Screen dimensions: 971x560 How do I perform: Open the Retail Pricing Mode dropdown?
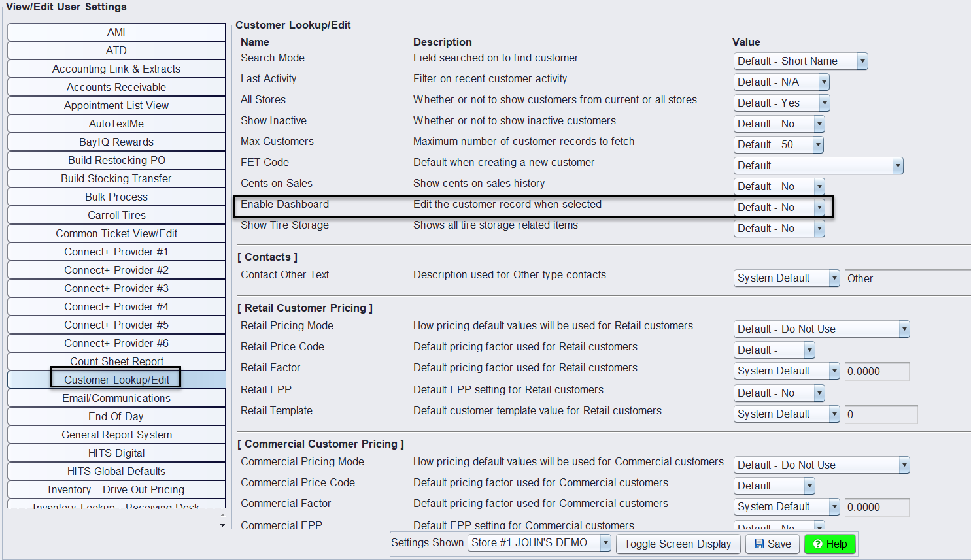pyautogui.click(x=904, y=329)
